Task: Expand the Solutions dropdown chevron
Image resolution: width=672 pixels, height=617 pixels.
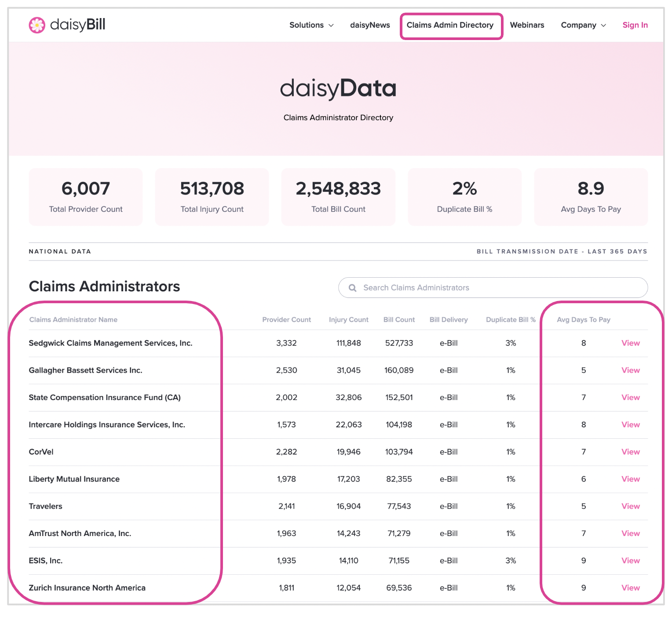Action: [331, 26]
